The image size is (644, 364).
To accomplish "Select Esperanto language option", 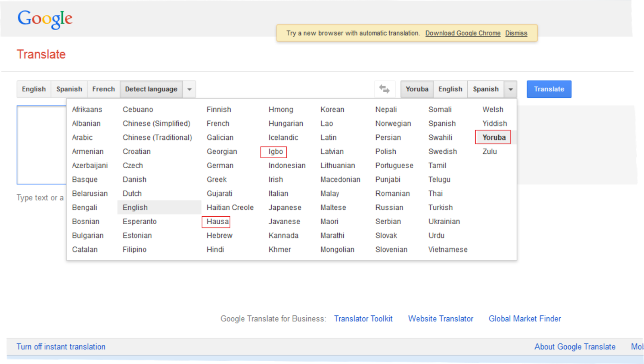I will [x=140, y=221].
